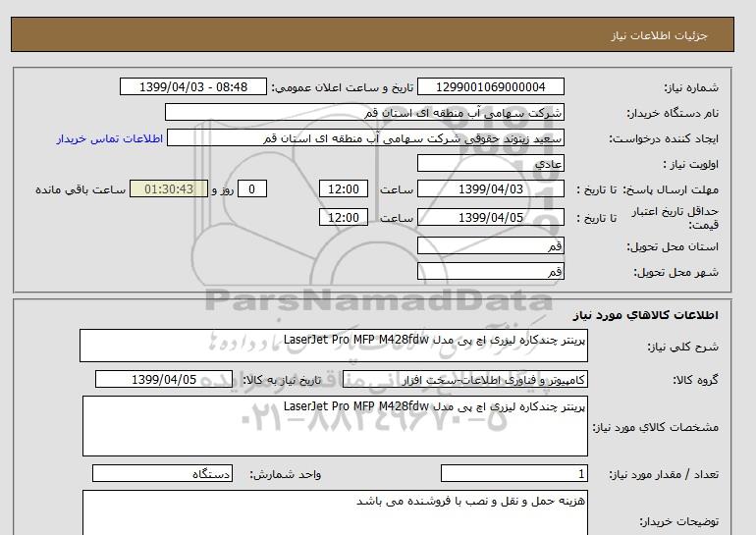Click the label شرح کلی نیاز
The height and width of the screenshot is (535, 756).
[x=682, y=347]
